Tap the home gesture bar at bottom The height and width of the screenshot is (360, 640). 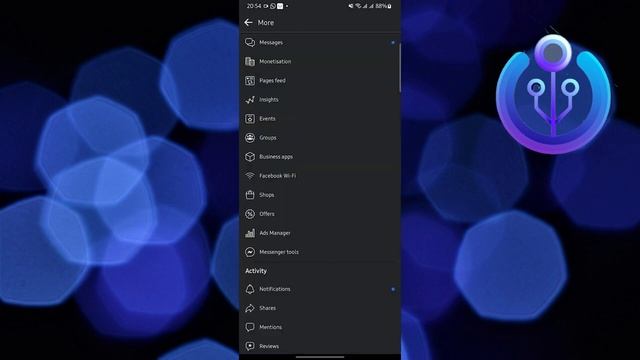[320, 357]
